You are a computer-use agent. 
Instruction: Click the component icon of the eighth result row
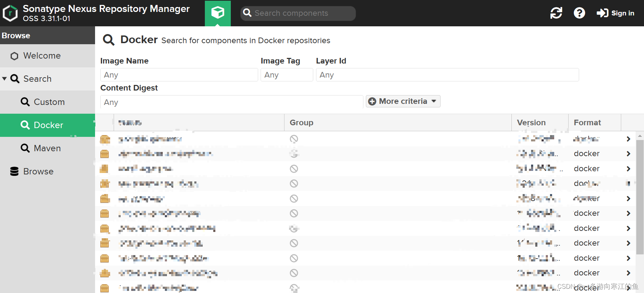coord(105,243)
